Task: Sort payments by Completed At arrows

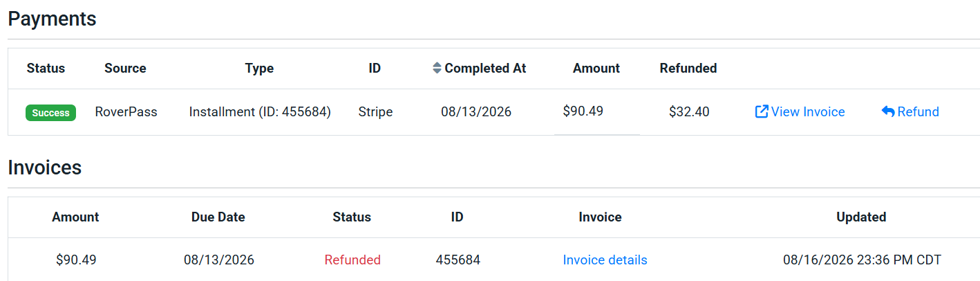Action: pos(437,68)
